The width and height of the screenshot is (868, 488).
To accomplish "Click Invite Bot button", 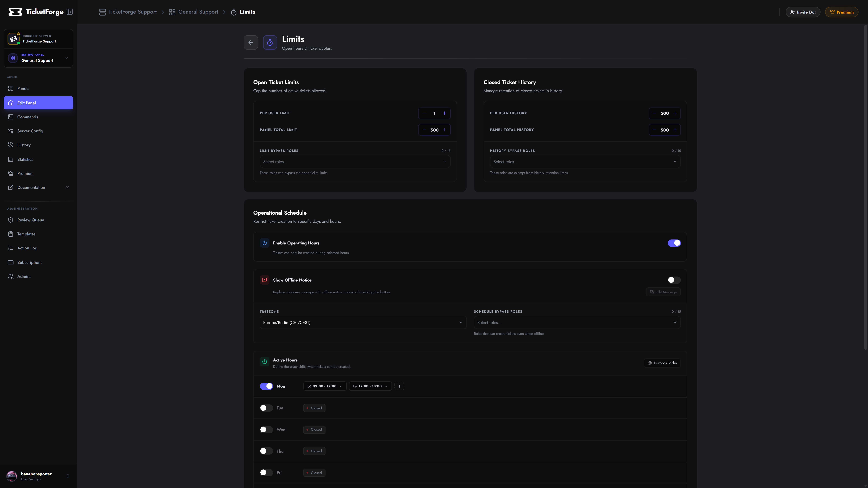I will pos(803,12).
